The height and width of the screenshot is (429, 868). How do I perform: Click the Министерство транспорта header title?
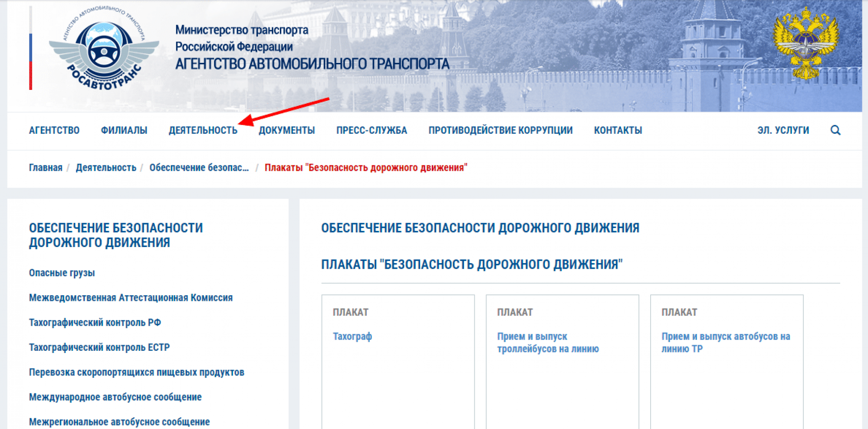242,30
